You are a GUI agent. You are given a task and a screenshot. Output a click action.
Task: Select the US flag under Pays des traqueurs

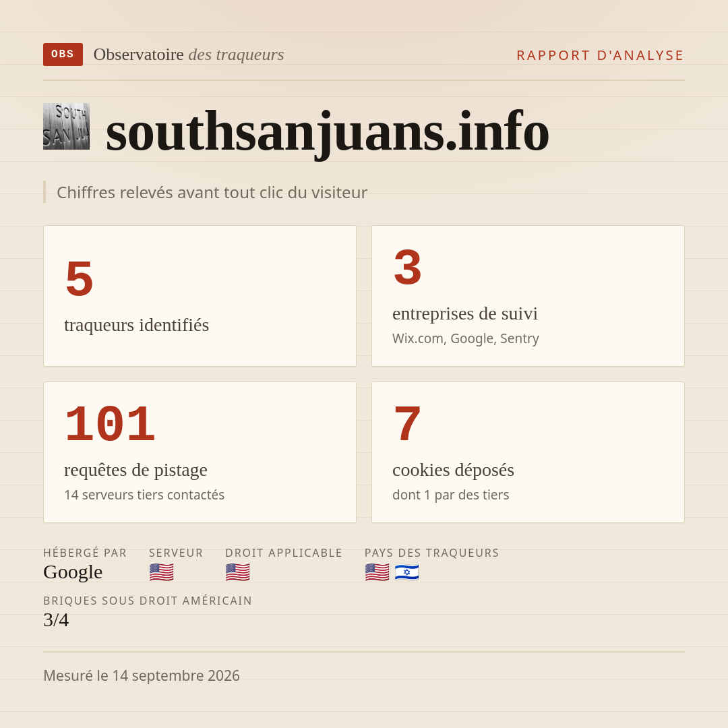pos(377,572)
